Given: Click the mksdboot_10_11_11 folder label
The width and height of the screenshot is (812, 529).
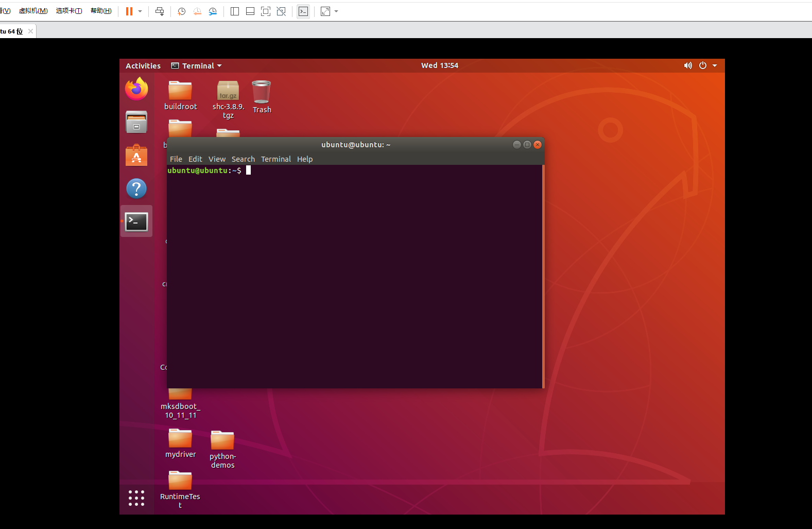Looking at the screenshot, I should click(x=180, y=411).
